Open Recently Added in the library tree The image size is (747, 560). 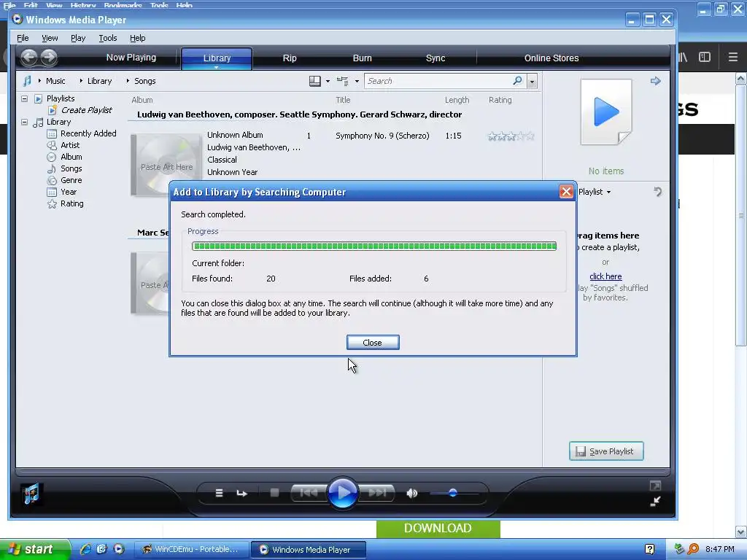coord(88,133)
